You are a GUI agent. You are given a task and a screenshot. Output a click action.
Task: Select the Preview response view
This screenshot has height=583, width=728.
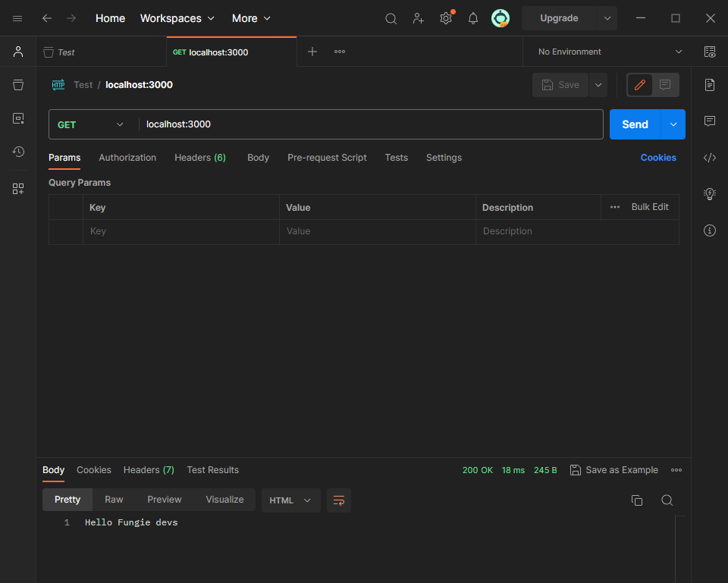click(x=165, y=500)
